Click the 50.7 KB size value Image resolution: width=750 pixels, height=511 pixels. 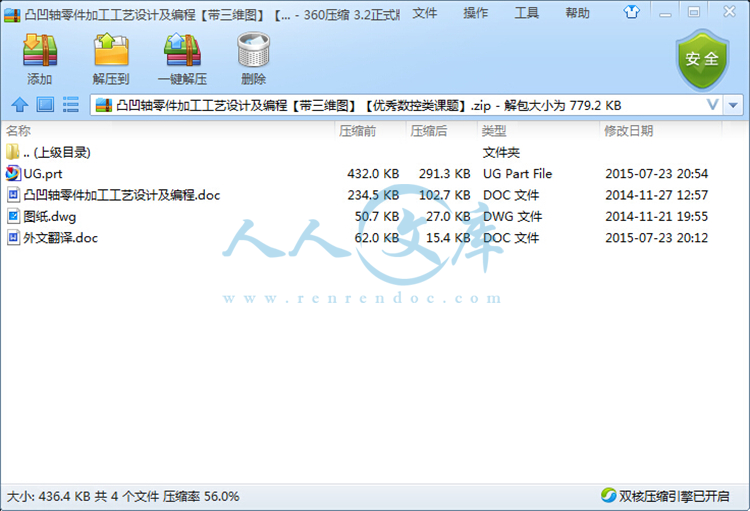tap(377, 217)
